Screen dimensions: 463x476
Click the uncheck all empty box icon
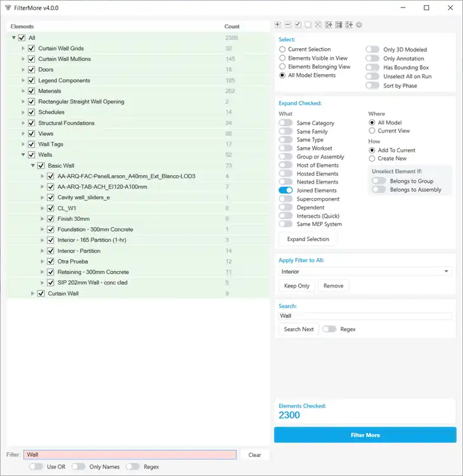308,25
